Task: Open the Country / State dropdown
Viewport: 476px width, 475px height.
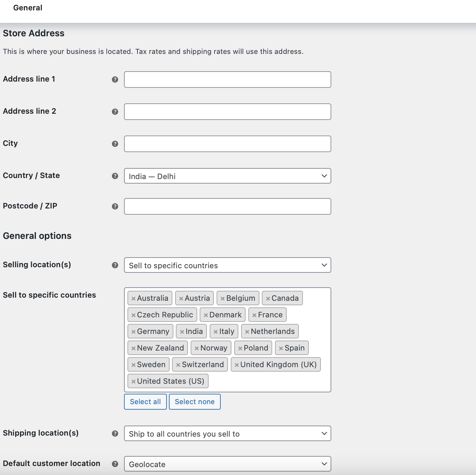Action: click(227, 176)
